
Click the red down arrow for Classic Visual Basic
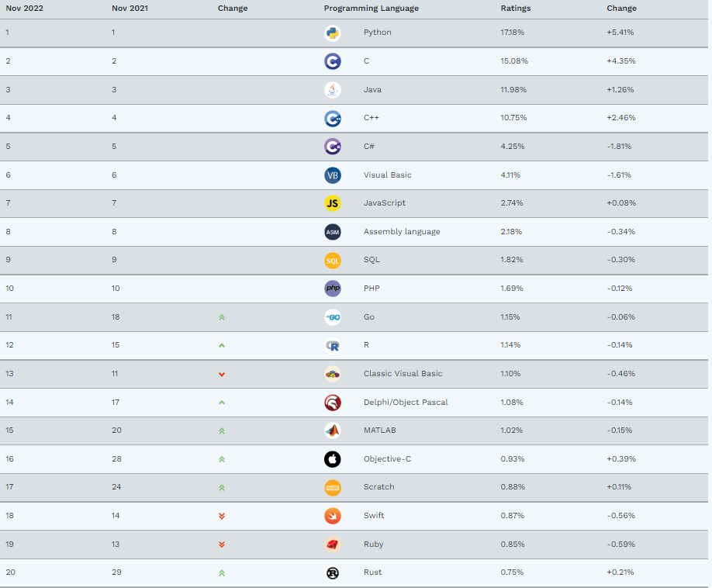[x=222, y=374]
